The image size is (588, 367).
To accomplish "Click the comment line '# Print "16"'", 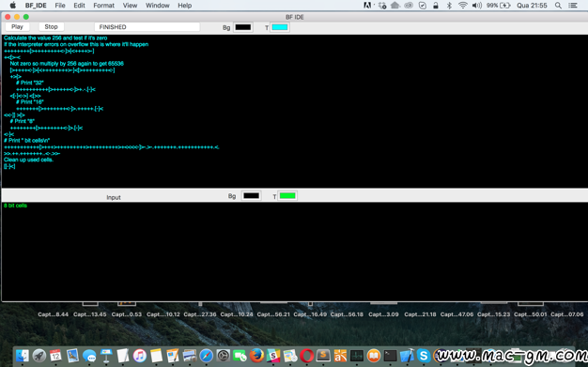I will pos(30,102).
